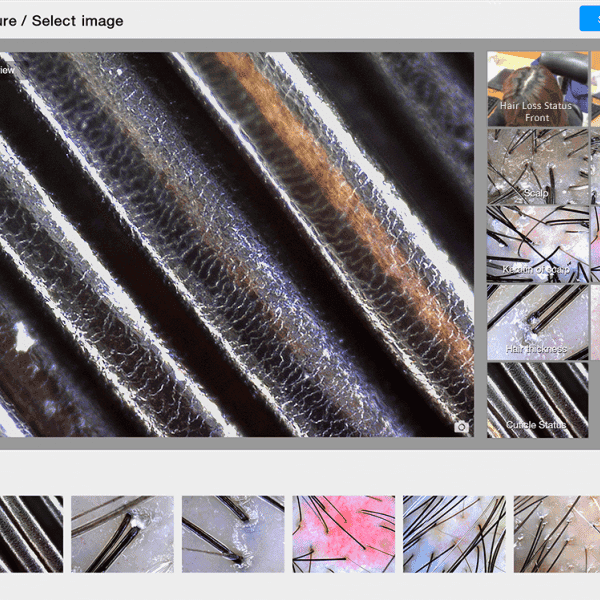Pick the striped cuticle image in bottom strip
The height and width of the screenshot is (600, 600).
coord(31,534)
